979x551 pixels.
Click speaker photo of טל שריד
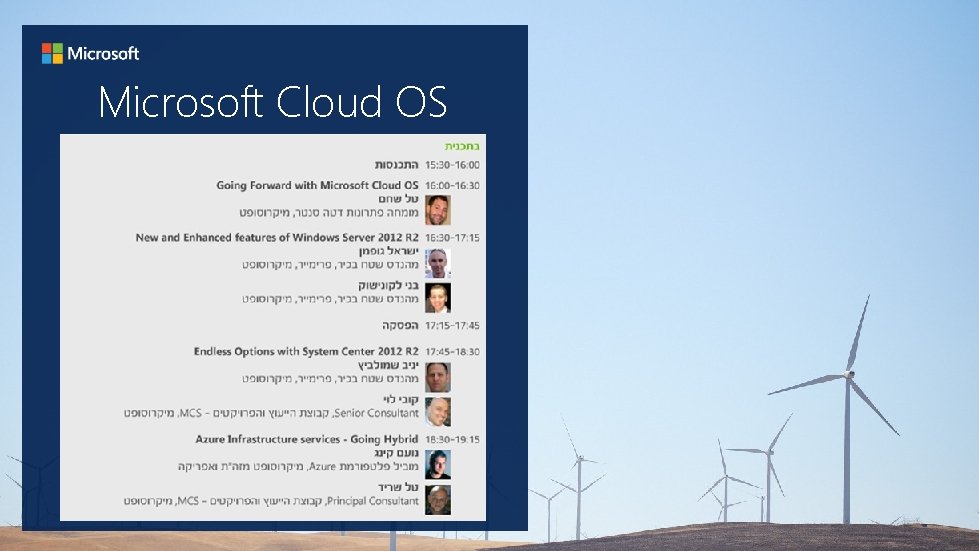[x=438, y=500]
